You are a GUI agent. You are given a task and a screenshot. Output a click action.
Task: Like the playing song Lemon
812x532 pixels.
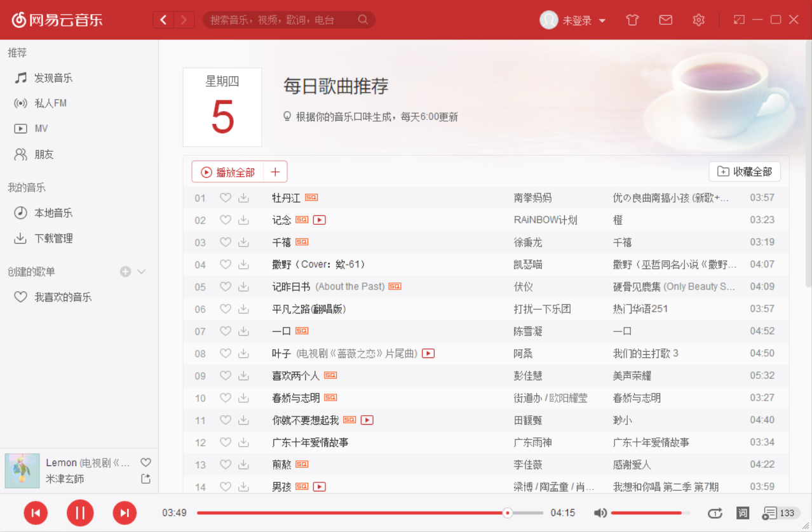coord(145,463)
